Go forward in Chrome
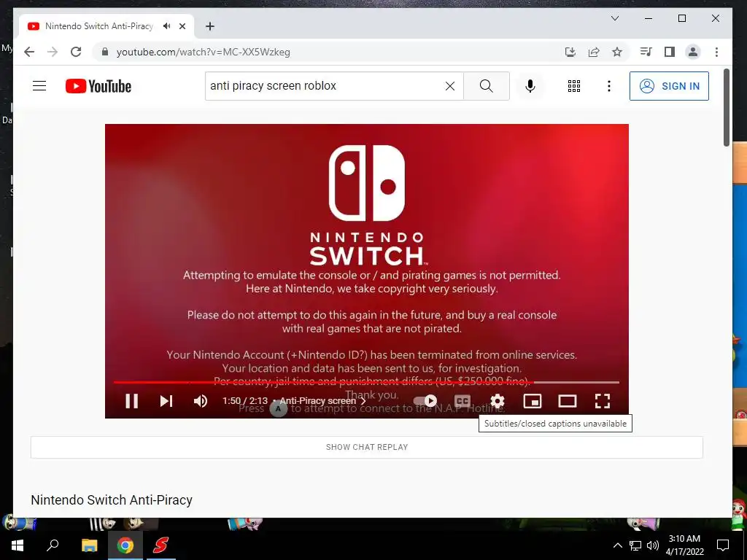Screen dimensions: 747x560 point(53,52)
